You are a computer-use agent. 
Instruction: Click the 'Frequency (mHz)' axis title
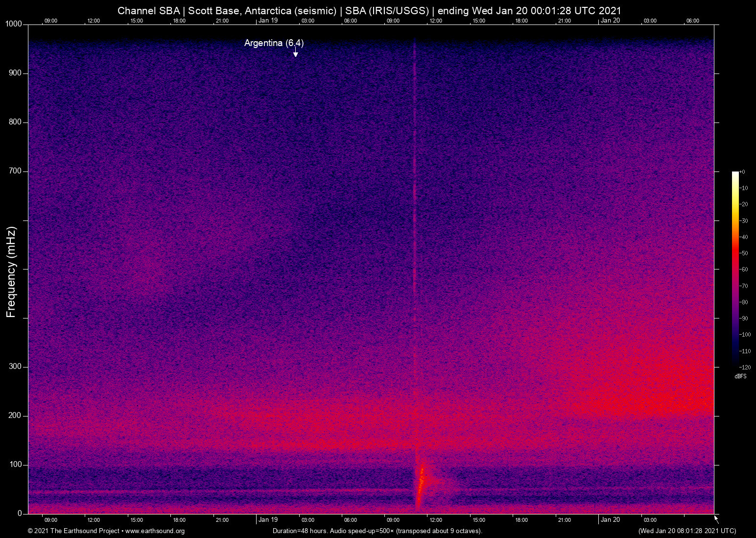coord(11,272)
